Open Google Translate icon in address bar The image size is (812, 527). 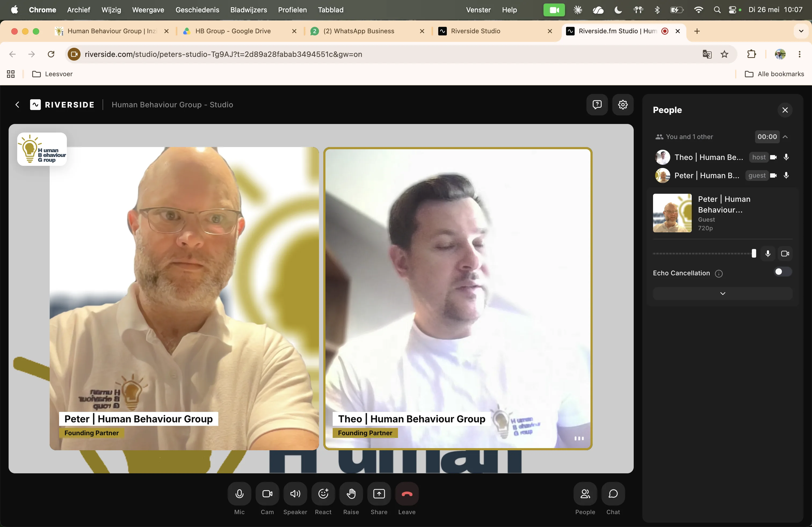coord(707,54)
